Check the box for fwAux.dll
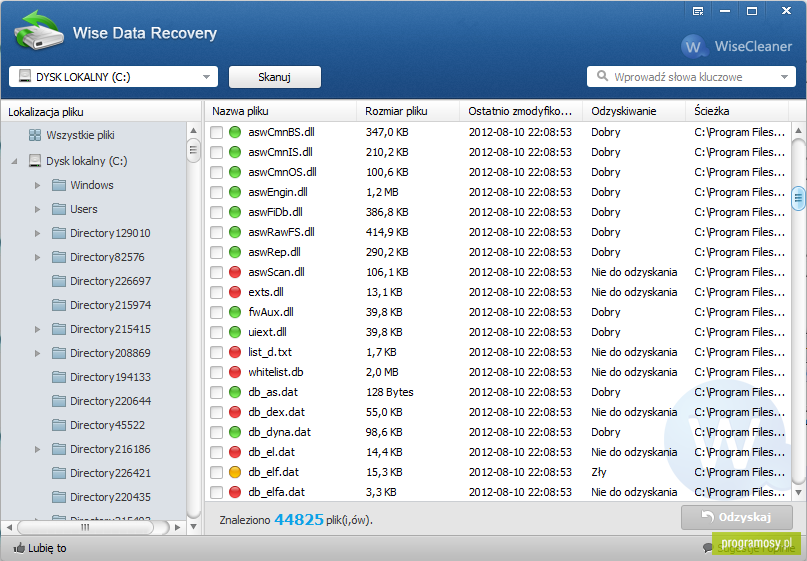The height and width of the screenshot is (561, 807). (217, 312)
